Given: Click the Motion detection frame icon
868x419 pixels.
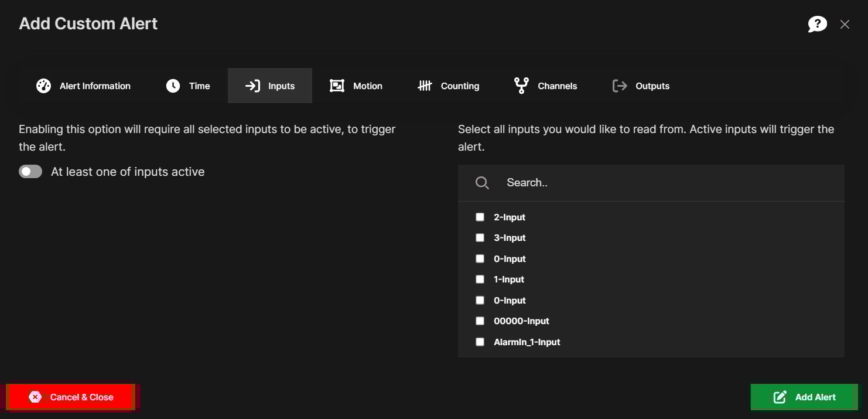Looking at the screenshot, I should tap(337, 86).
